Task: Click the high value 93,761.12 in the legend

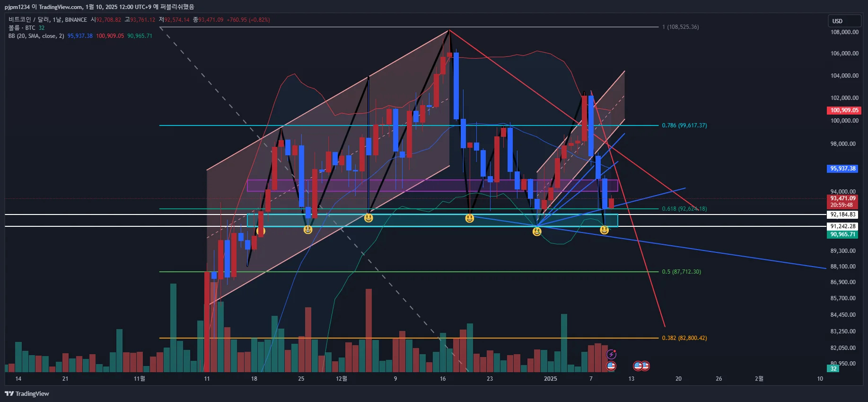Action: pyautogui.click(x=142, y=20)
